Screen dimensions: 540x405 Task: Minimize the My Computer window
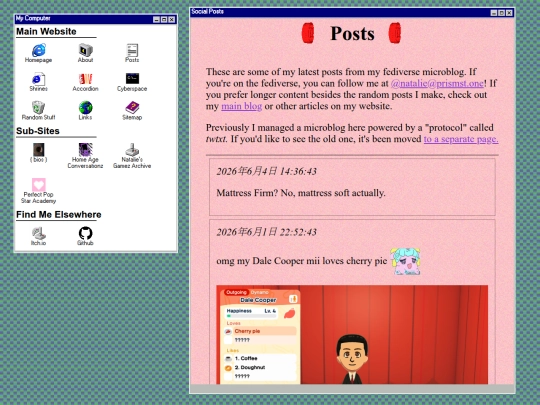(x=156, y=20)
